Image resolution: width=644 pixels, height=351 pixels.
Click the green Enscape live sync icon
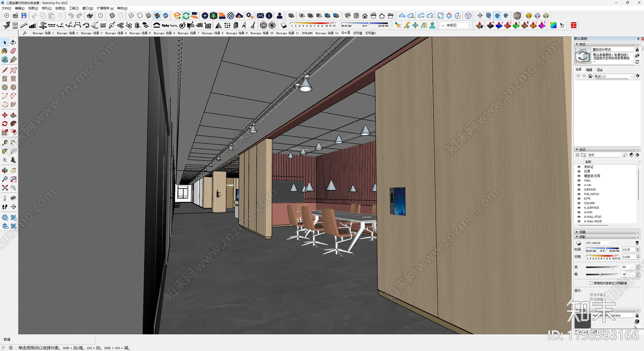click(x=186, y=16)
